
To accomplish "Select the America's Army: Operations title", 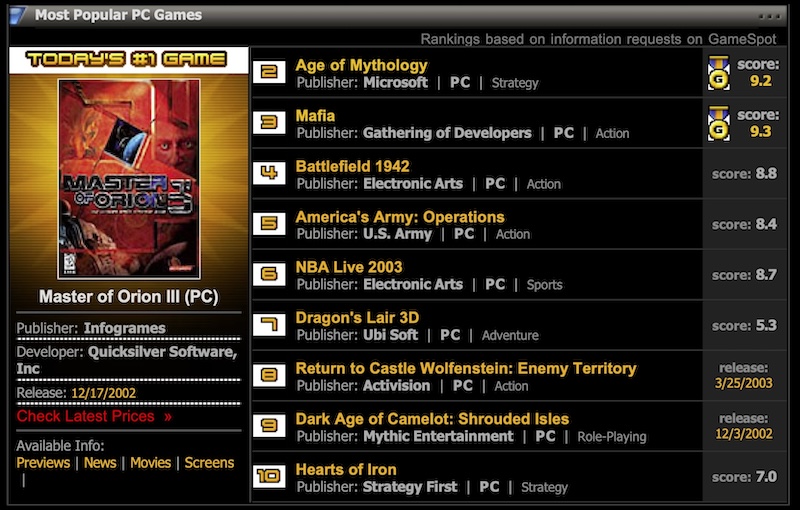I will (400, 217).
